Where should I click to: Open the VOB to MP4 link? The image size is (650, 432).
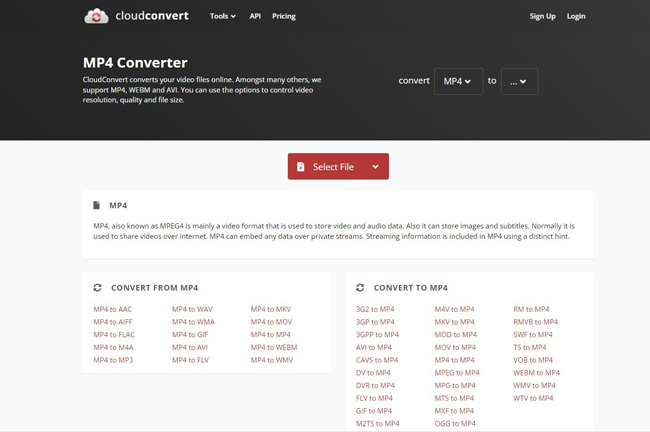pyautogui.click(x=533, y=360)
